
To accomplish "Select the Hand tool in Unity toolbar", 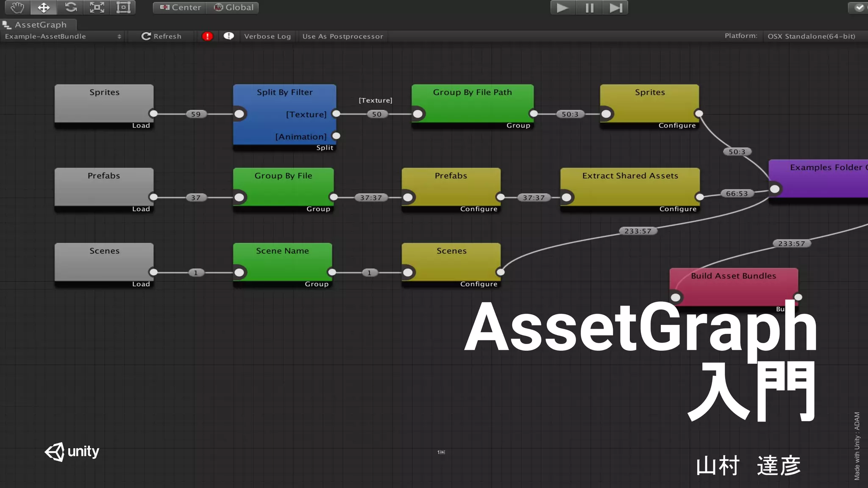I will click(17, 7).
